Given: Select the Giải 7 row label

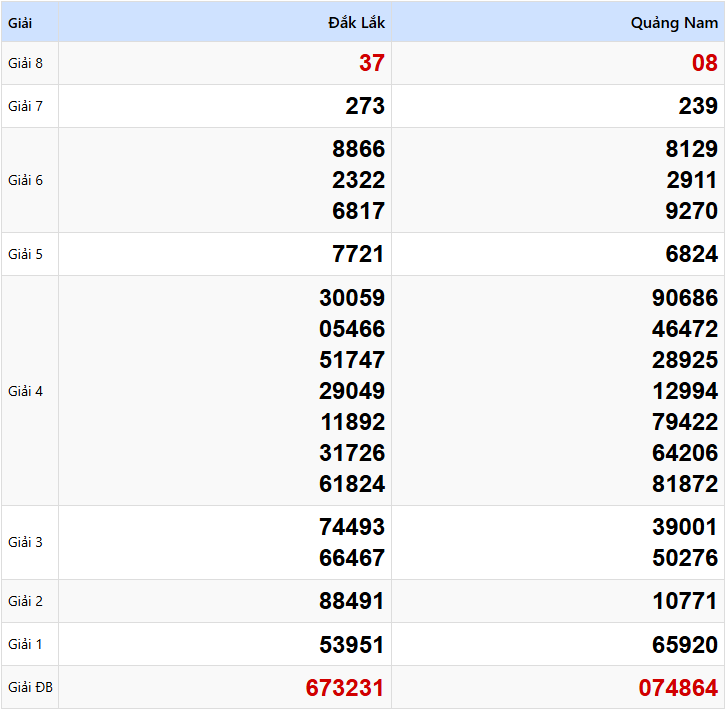Looking at the screenshot, I should (x=26, y=106).
